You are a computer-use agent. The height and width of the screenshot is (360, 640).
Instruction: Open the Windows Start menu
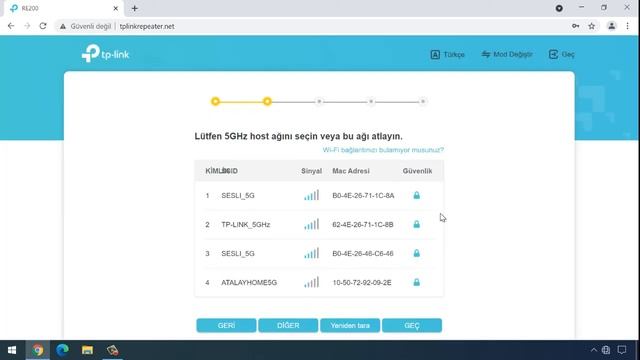12,350
